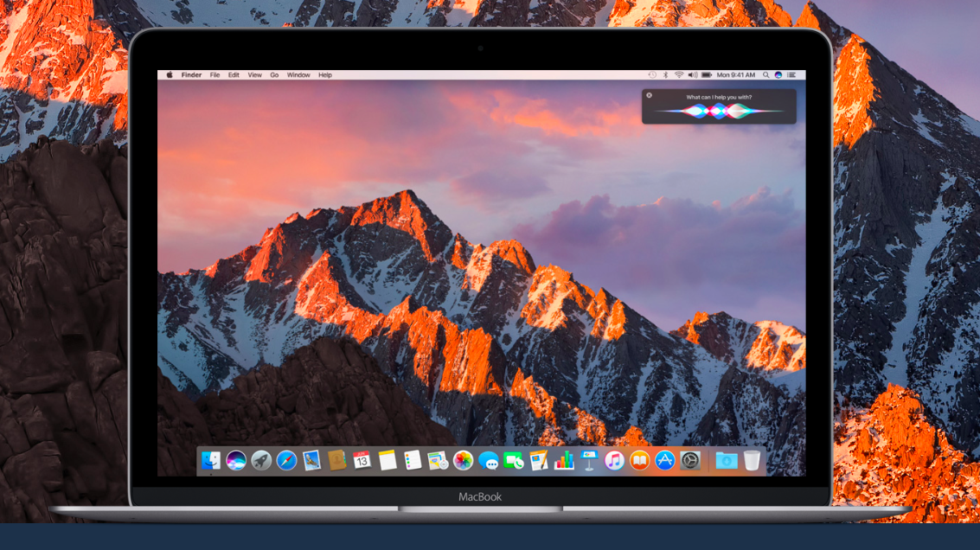The image size is (980, 550).
Task: Open System Preferences gear icon
Action: [x=690, y=461]
